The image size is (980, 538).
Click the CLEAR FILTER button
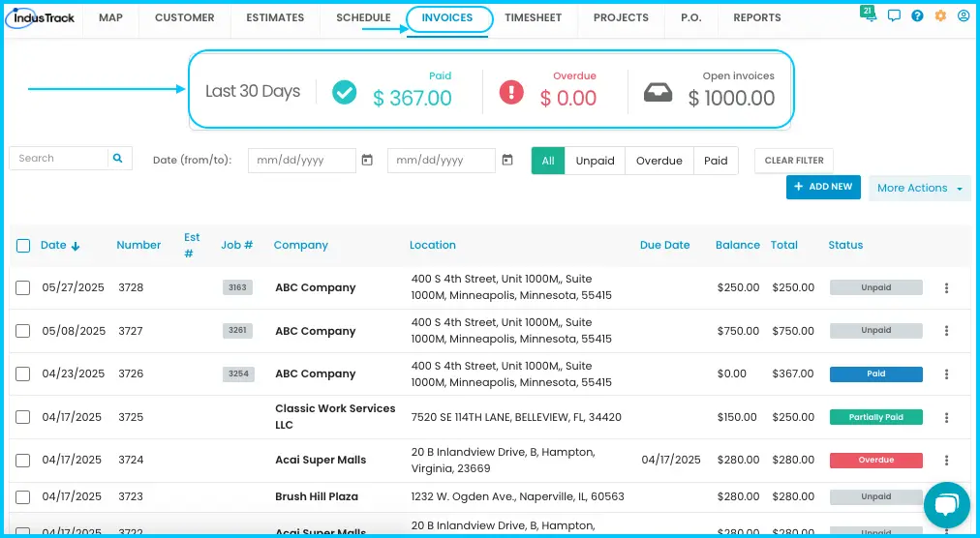794,161
